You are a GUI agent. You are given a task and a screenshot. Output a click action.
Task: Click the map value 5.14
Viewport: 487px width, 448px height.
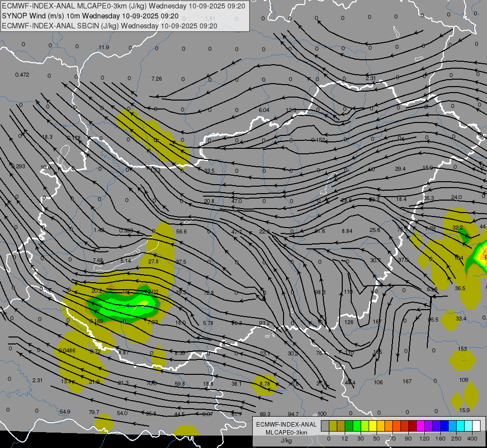click(126, 261)
